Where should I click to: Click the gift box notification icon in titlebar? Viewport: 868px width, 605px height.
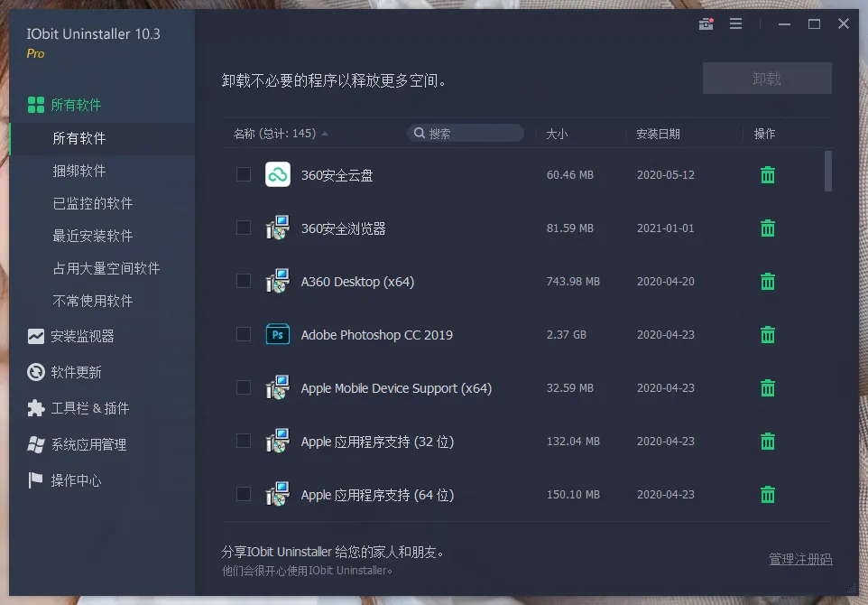[706, 23]
